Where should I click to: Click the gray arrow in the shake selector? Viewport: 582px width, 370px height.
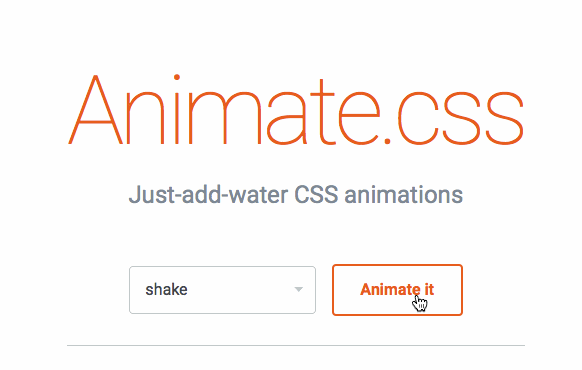tap(298, 289)
